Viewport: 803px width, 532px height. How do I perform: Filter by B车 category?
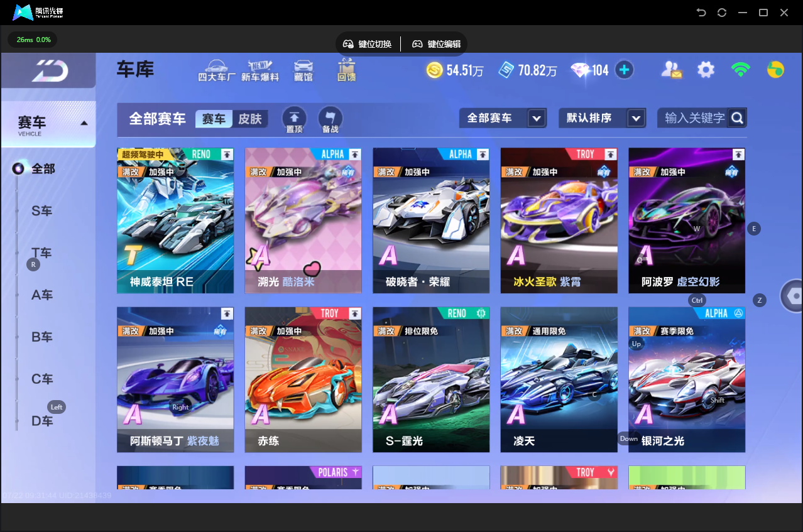point(41,337)
